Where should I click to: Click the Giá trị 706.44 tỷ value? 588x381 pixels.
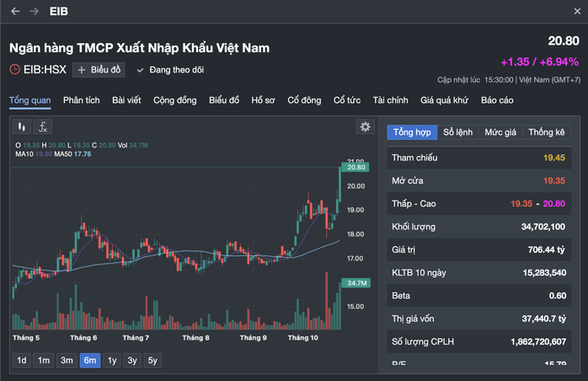546,250
